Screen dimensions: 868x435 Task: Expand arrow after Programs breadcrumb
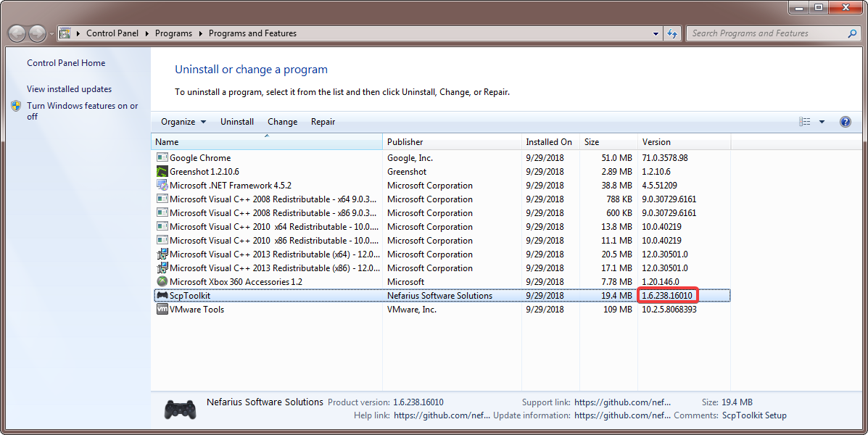200,34
